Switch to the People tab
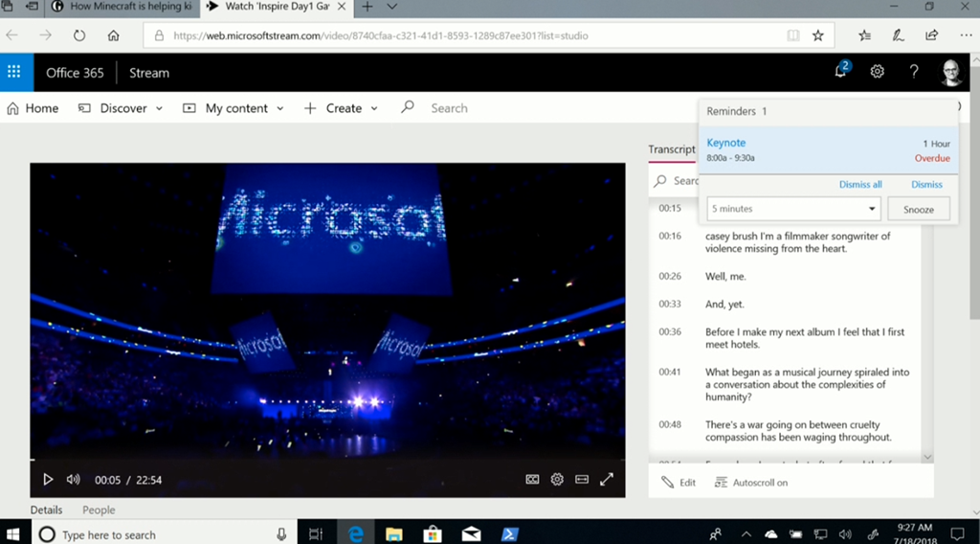Screen dimensions: 980x544 point(99,510)
